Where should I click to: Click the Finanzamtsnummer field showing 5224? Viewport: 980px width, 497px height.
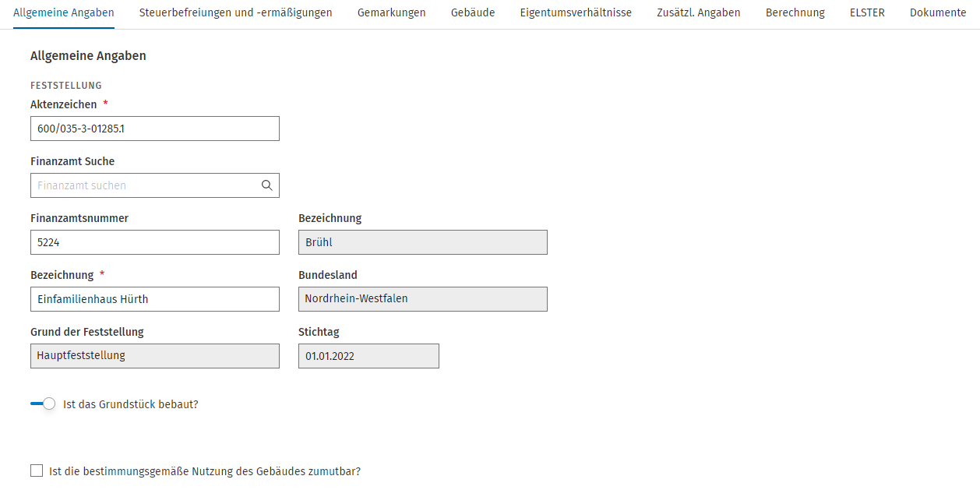coord(155,242)
